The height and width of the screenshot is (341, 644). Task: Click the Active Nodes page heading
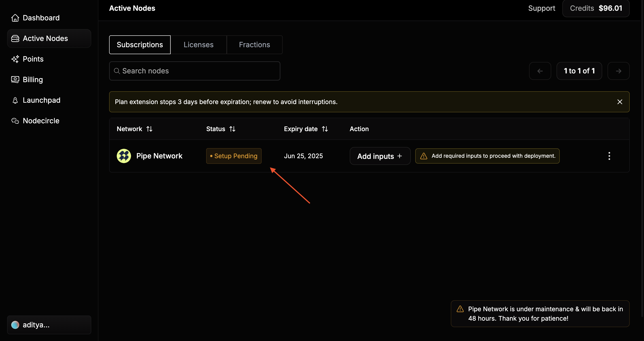[132, 8]
